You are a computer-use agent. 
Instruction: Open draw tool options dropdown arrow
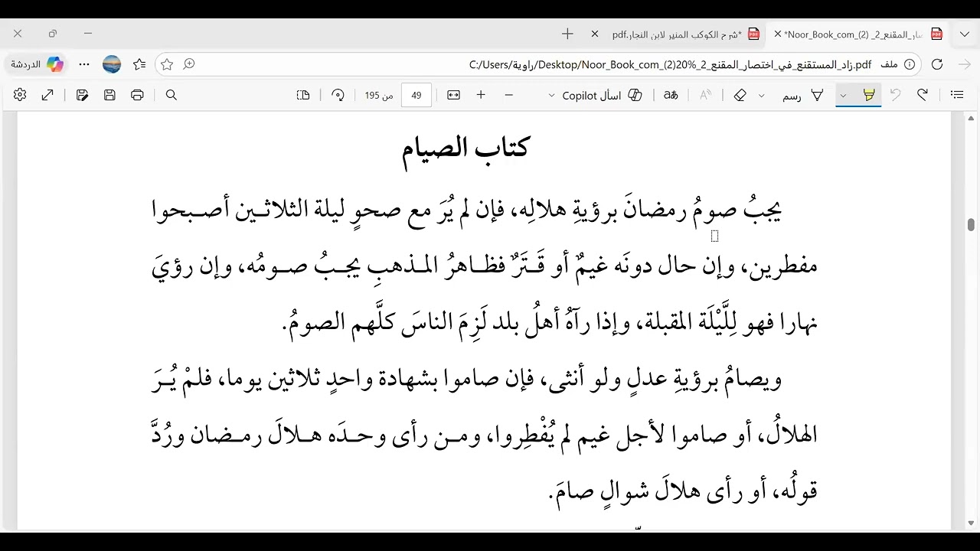coord(762,95)
